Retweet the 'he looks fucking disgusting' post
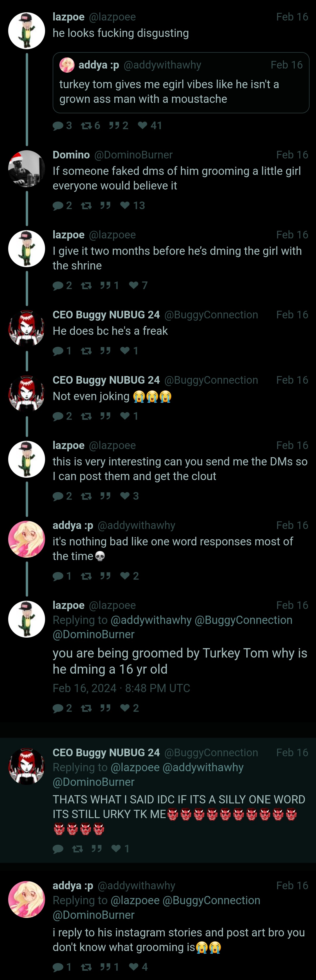Screen dimensions: 316x980 [86, 126]
